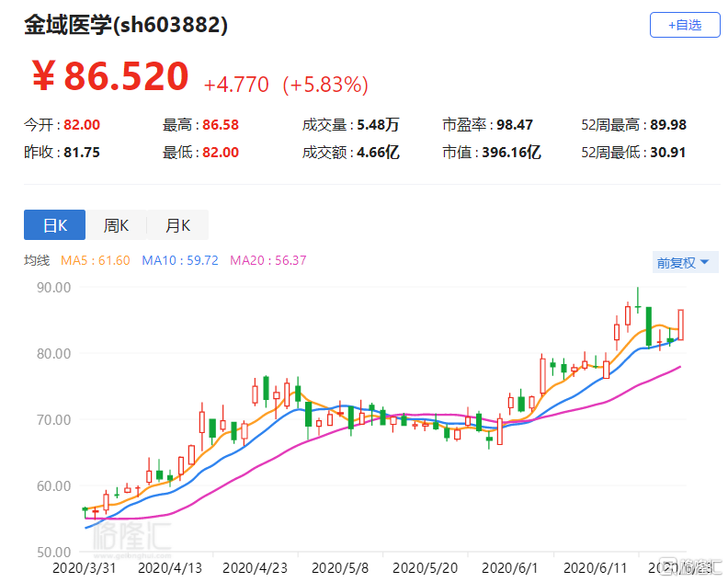Click y-axis label 50.00

click(54, 553)
